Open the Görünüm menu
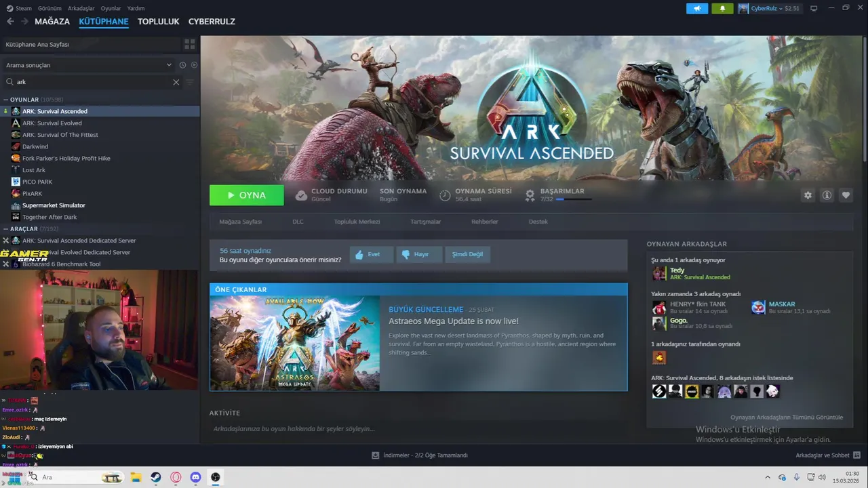Screen dimensions: 868x488 50,8
